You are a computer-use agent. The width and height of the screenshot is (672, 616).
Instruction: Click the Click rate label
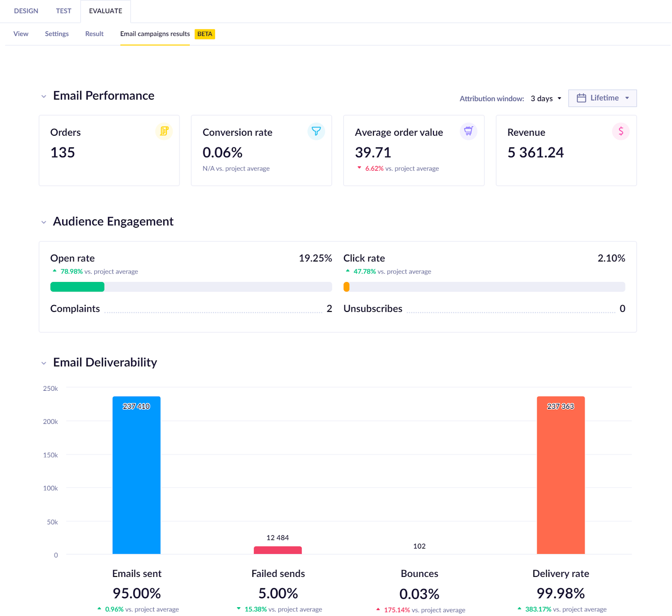364,258
